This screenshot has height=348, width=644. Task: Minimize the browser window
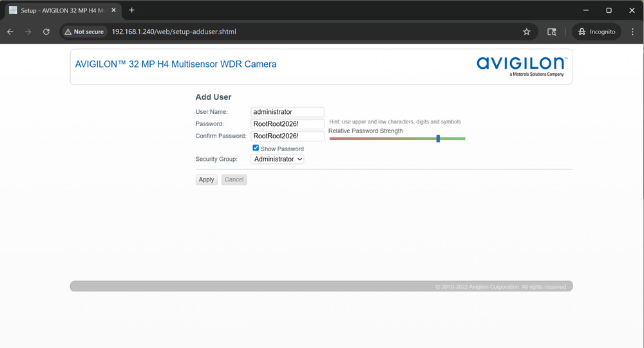[x=586, y=10]
